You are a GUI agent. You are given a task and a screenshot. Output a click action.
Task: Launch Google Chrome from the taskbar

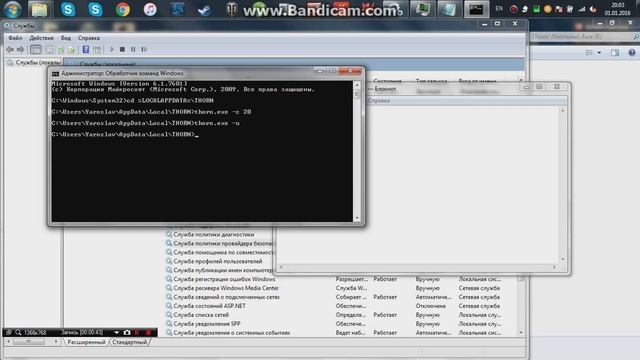122,9
